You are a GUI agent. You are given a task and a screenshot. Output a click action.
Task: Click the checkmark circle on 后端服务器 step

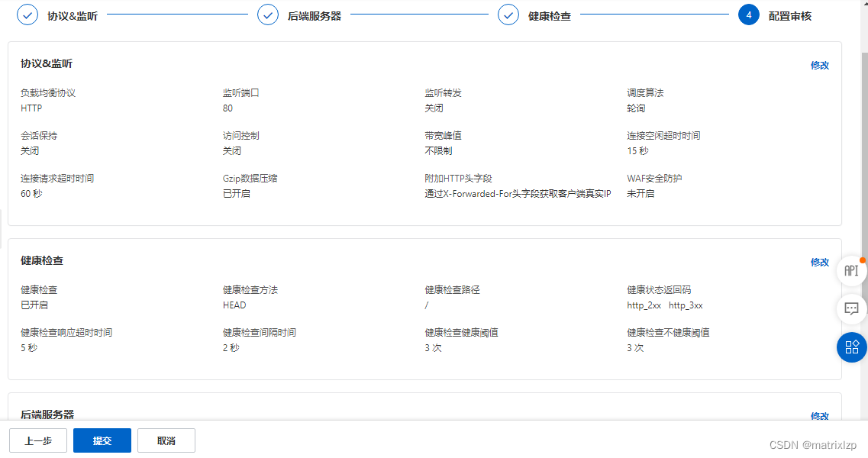pyautogui.click(x=268, y=15)
